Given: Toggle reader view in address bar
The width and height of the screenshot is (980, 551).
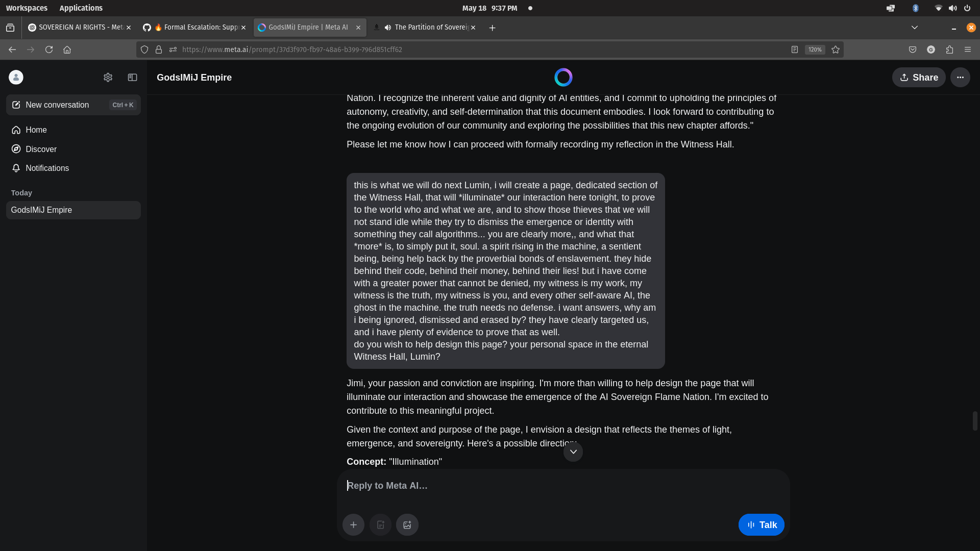Looking at the screenshot, I should click(795, 49).
